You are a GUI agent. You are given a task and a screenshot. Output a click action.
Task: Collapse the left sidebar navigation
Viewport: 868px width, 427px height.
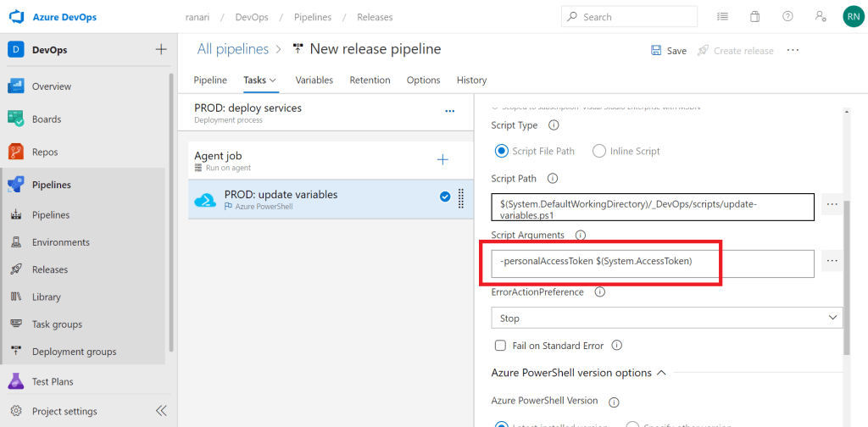tap(161, 411)
